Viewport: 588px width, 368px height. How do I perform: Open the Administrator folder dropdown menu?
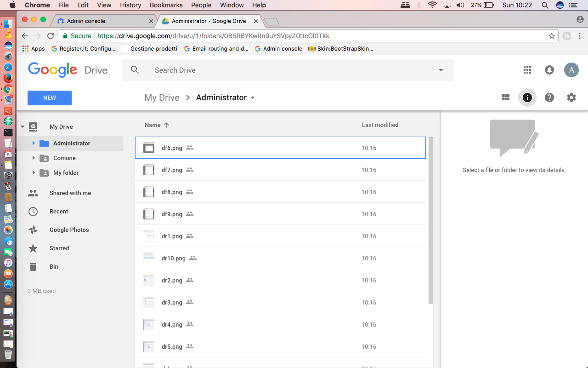[x=252, y=98]
